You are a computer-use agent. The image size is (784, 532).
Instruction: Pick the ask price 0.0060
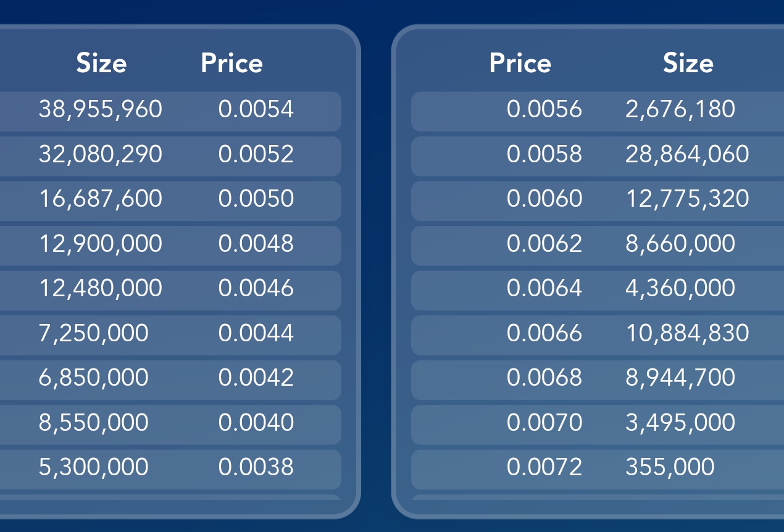(x=544, y=199)
